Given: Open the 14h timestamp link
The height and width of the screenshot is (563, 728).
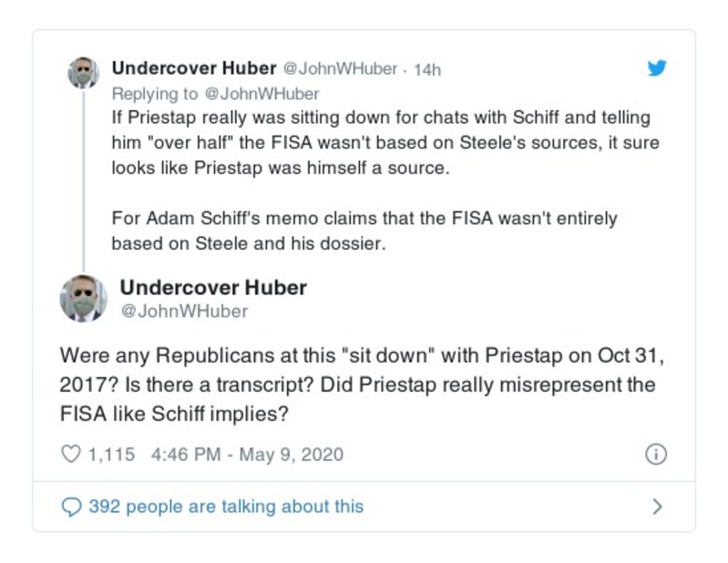Looking at the screenshot, I should 427,69.
